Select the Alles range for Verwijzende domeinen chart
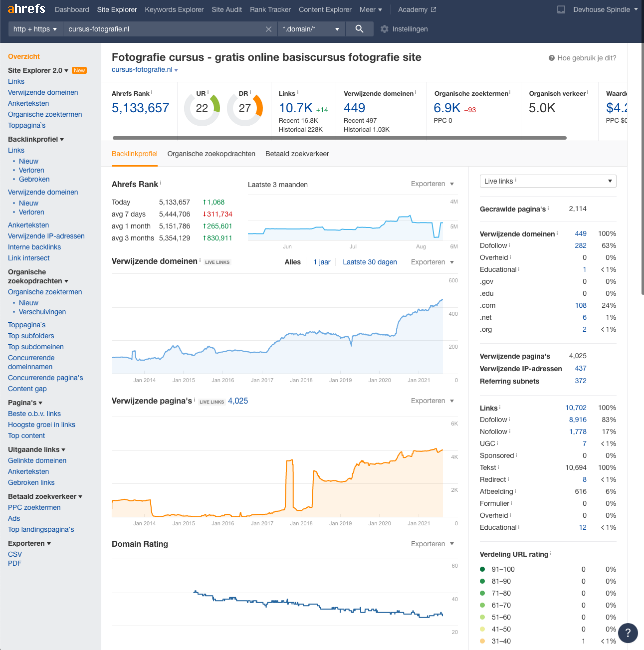Image resolution: width=644 pixels, height=650 pixels. (x=293, y=262)
